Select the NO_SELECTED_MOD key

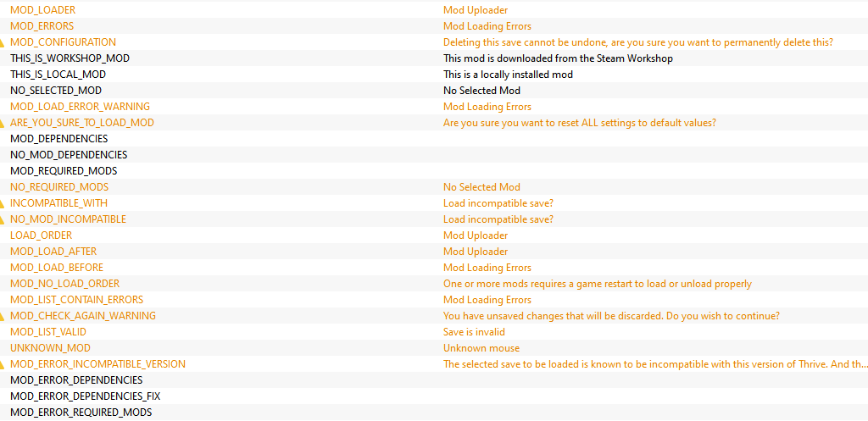click(56, 90)
